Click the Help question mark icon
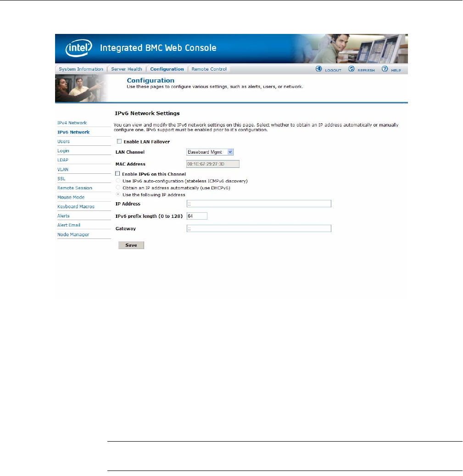Viewport: 463px width, 476px height. point(385,69)
